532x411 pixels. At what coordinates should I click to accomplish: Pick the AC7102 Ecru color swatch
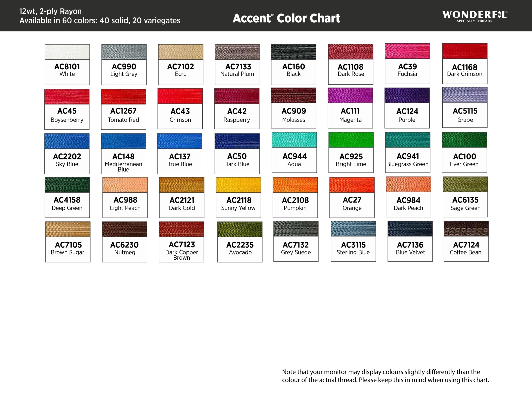181,64
